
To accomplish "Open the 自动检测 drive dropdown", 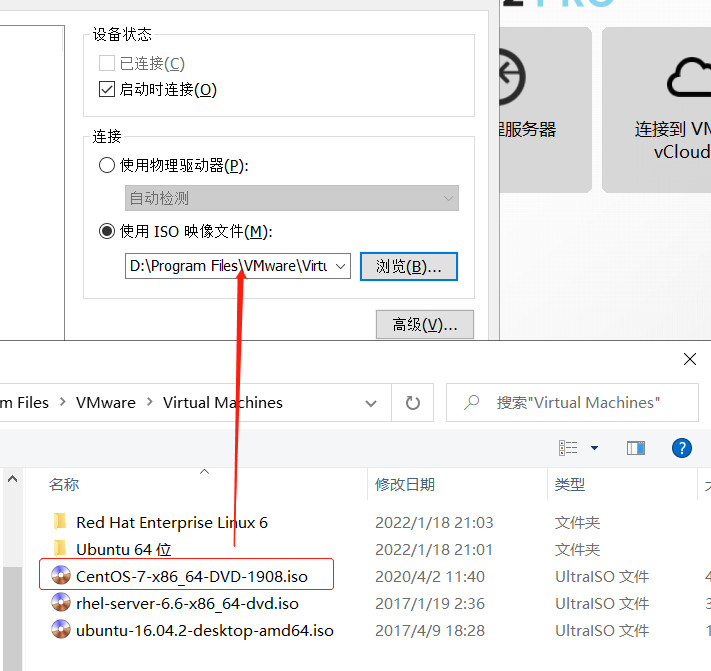I will pyautogui.click(x=292, y=198).
